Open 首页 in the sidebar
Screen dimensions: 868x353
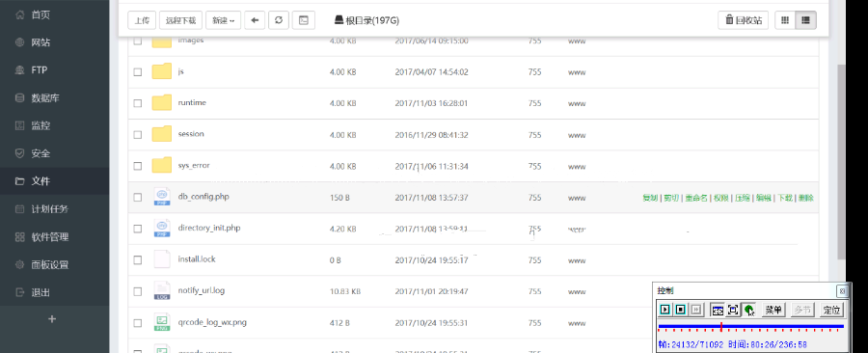41,14
